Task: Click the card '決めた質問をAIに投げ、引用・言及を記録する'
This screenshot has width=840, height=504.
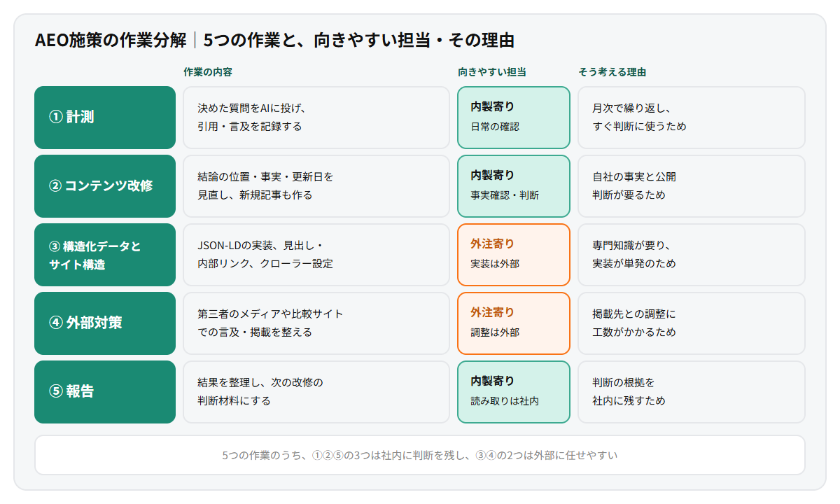Action: [316, 118]
